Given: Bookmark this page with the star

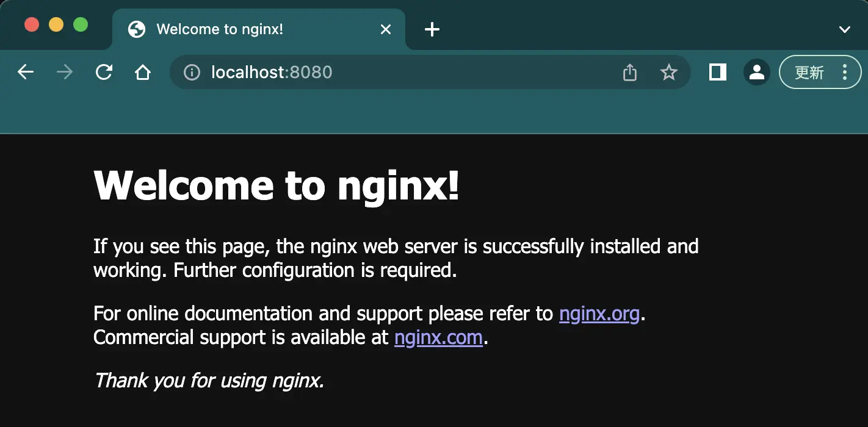Looking at the screenshot, I should (x=669, y=72).
